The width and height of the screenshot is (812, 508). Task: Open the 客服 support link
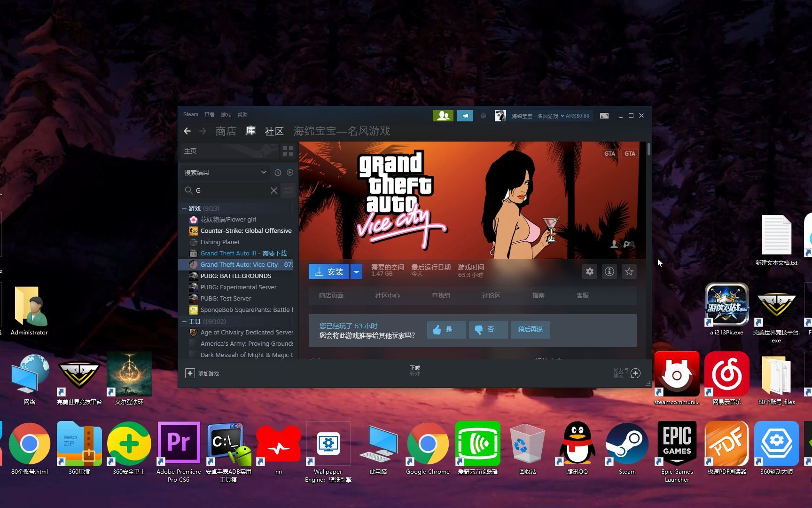pos(583,296)
